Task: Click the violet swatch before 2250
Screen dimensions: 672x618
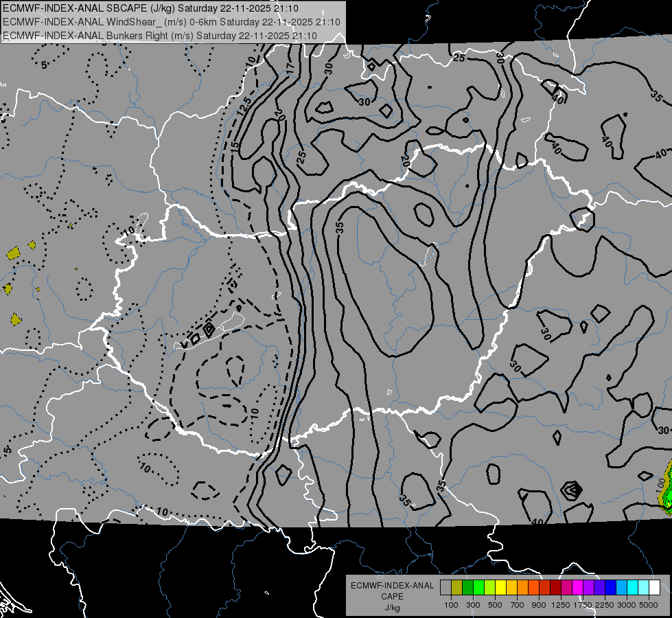Action: point(599,587)
